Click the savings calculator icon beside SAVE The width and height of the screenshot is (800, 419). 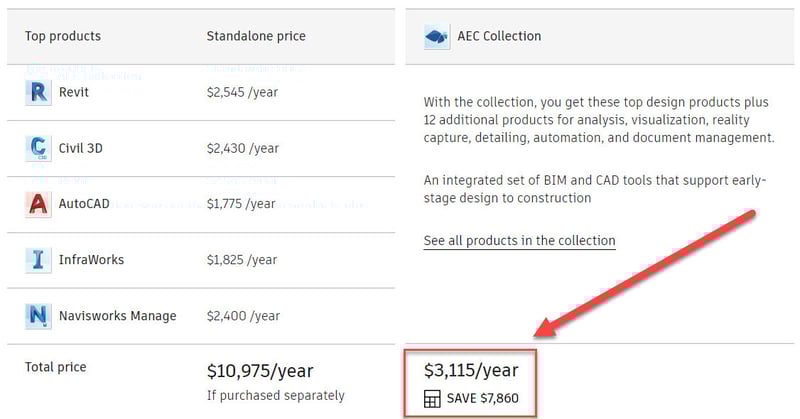point(432,399)
